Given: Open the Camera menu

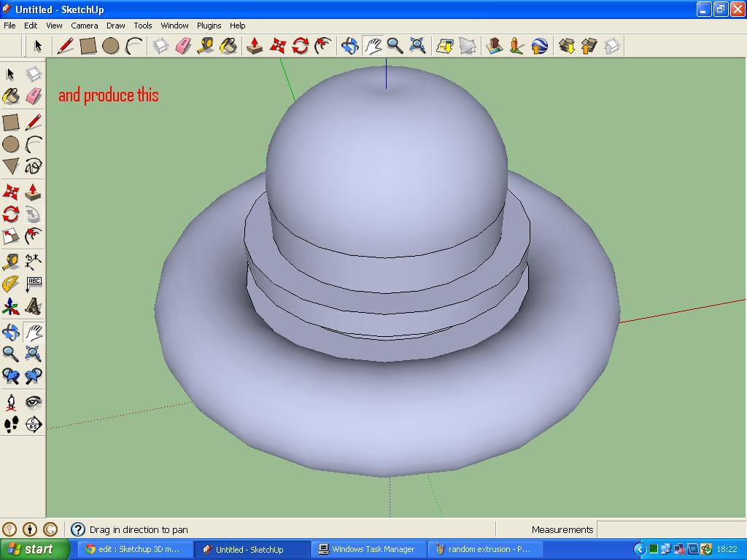Looking at the screenshot, I should click(x=85, y=26).
